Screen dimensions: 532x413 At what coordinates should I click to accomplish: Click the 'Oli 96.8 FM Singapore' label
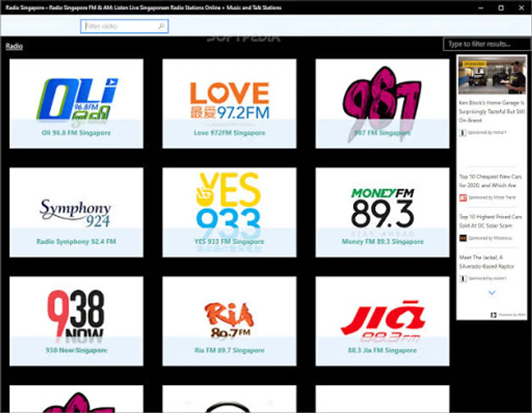point(76,133)
